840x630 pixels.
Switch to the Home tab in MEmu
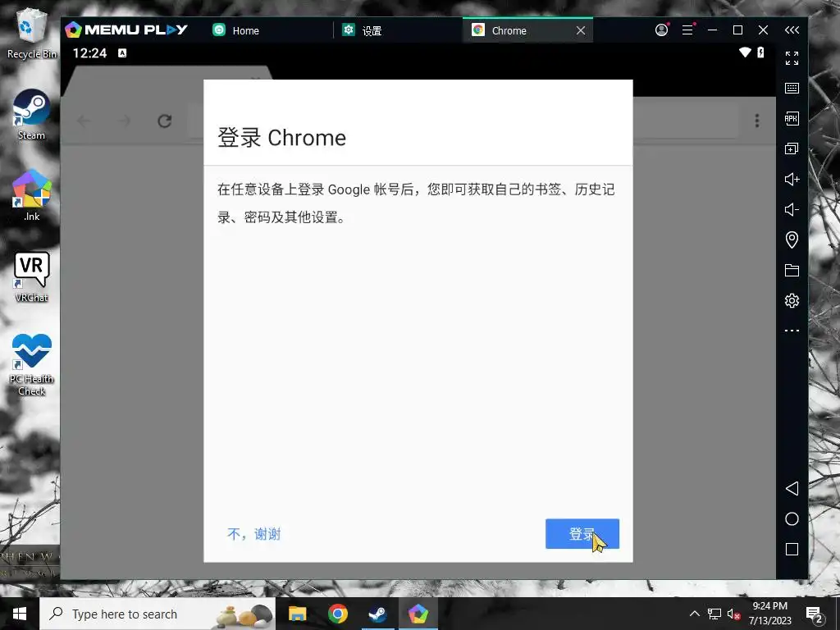point(245,30)
